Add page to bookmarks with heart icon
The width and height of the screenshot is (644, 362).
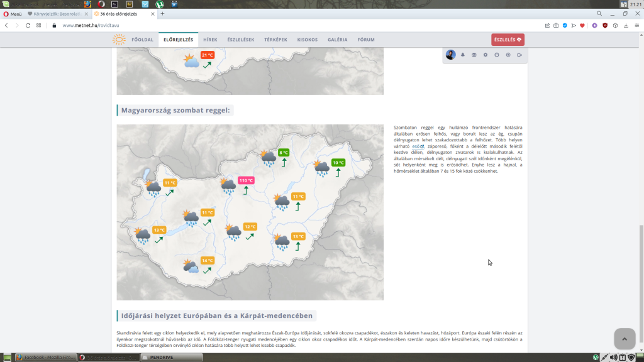[x=582, y=25]
